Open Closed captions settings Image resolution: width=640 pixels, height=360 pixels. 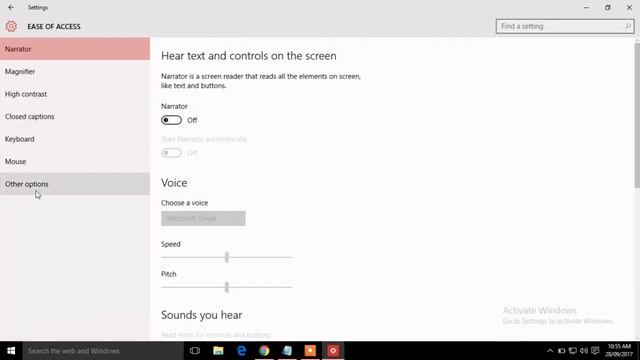(x=75, y=116)
